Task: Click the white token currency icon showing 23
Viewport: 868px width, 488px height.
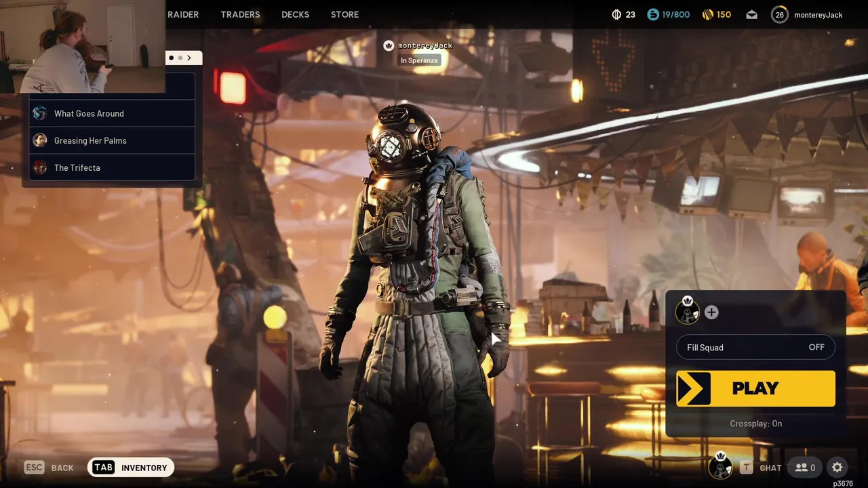Action: (616, 14)
